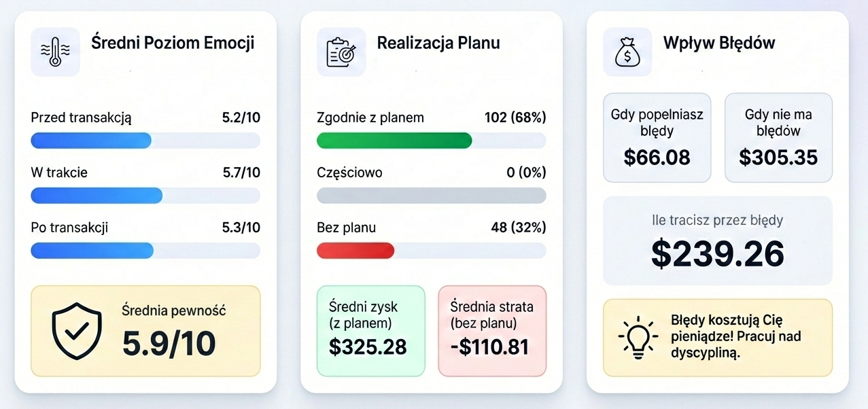The height and width of the screenshot is (409, 868).
Task: Click the W trakcie blue progress bar
Action: (96, 196)
